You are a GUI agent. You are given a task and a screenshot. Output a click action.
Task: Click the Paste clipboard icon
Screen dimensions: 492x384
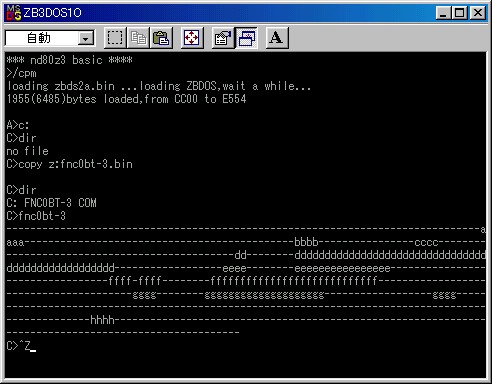[x=161, y=38]
